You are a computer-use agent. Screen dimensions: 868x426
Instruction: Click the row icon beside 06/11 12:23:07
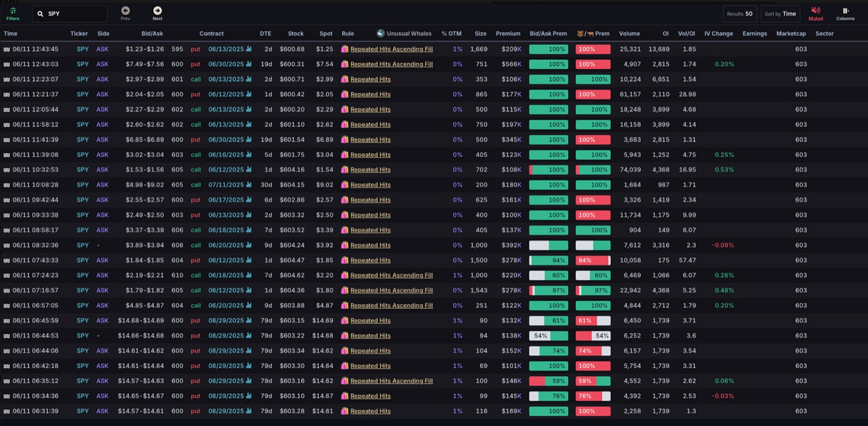[7, 79]
